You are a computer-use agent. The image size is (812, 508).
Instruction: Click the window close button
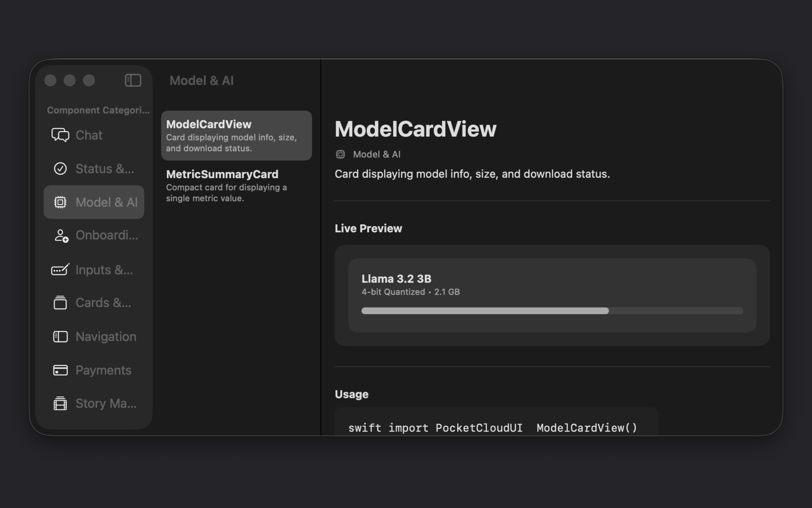pos(50,80)
